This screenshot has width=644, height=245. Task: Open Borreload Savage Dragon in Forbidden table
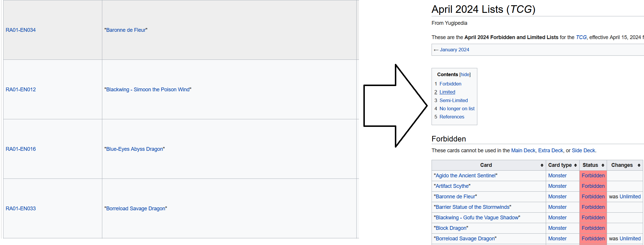[x=465, y=239]
